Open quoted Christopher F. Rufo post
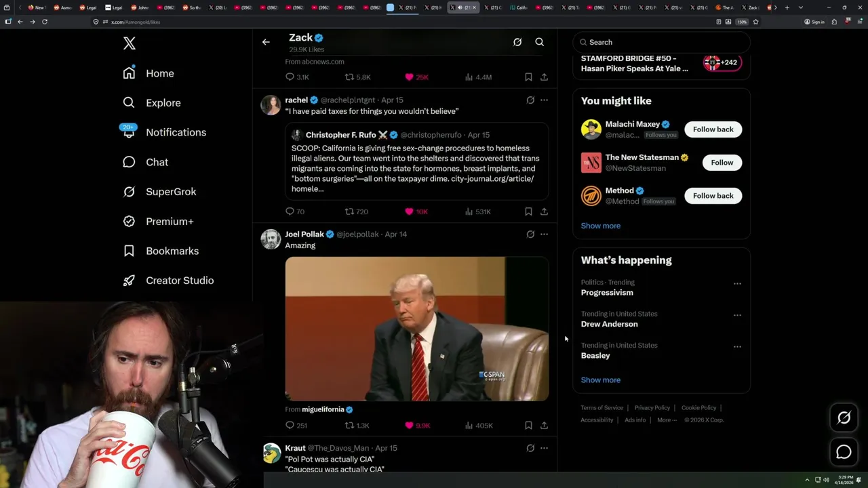The width and height of the screenshot is (868, 488). point(416,161)
